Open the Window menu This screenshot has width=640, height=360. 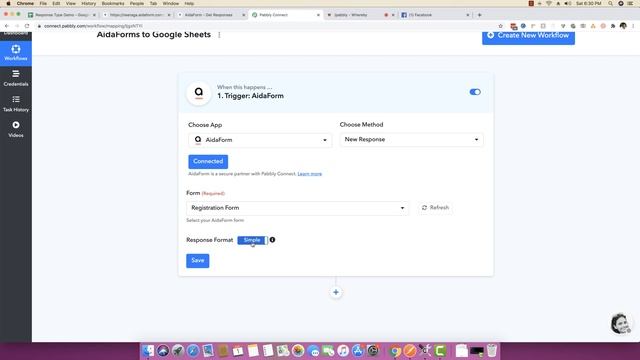(x=171, y=3)
